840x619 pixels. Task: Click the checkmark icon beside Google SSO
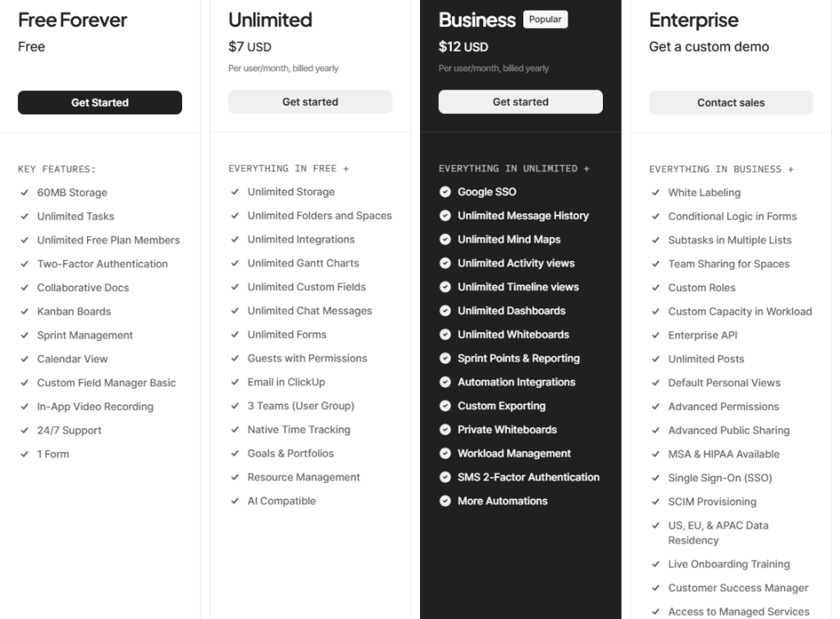click(x=445, y=192)
